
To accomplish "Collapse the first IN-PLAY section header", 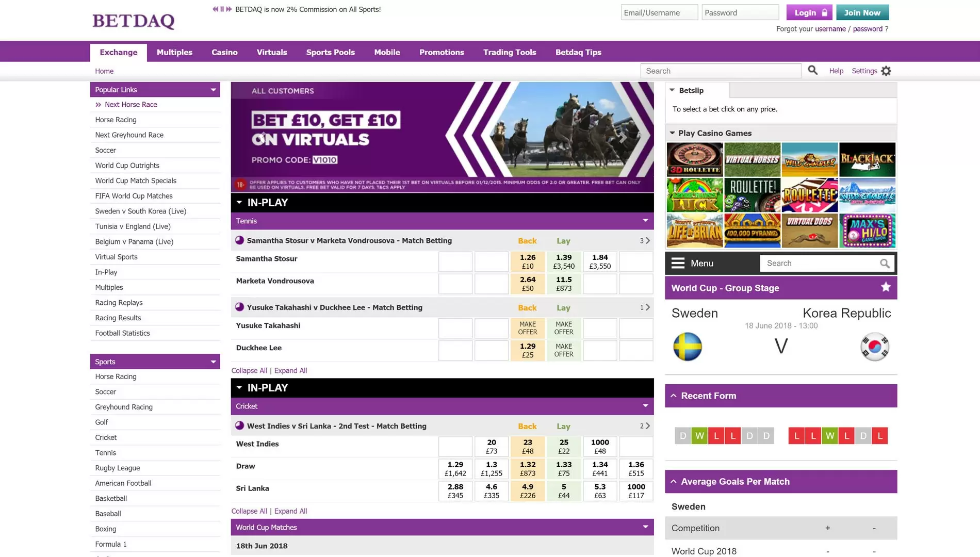I will (x=239, y=202).
